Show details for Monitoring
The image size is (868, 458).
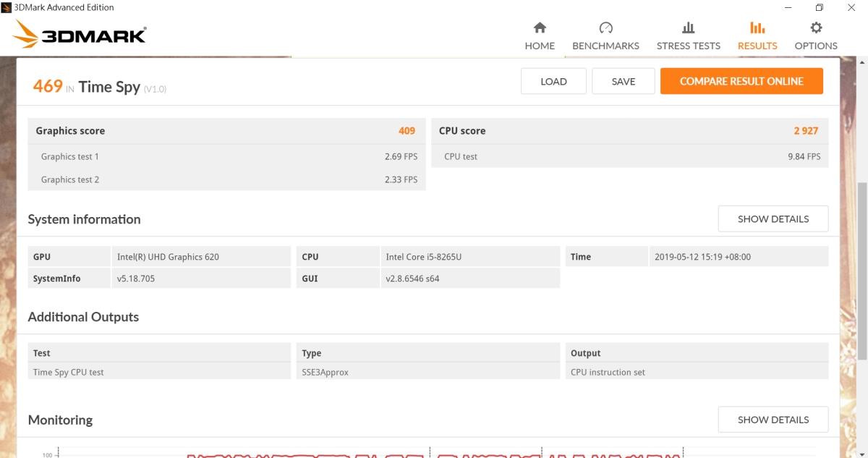tap(773, 419)
